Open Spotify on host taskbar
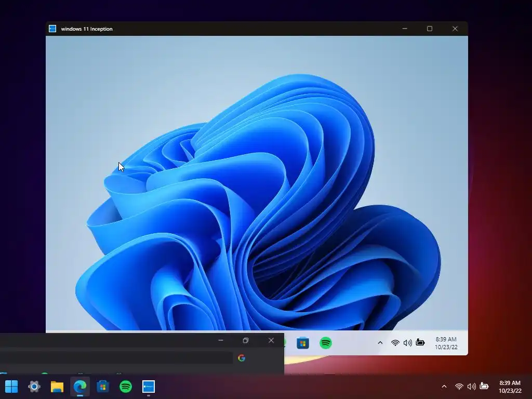 coord(126,386)
